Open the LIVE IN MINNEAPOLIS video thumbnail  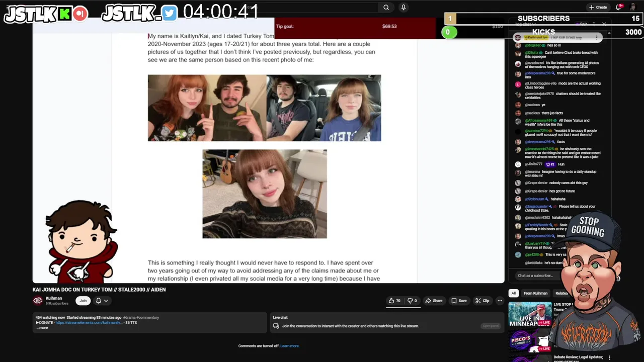coord(530,315)
